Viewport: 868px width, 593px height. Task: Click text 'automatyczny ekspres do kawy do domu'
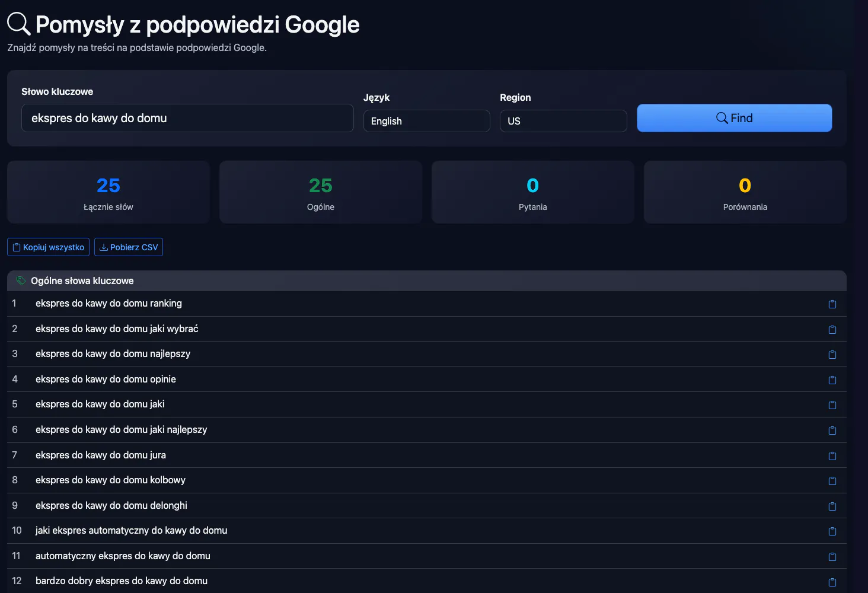click(123, 556)
